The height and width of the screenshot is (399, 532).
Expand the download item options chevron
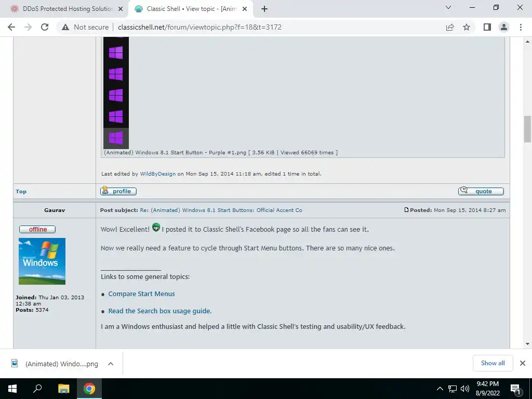pos(110,364)
